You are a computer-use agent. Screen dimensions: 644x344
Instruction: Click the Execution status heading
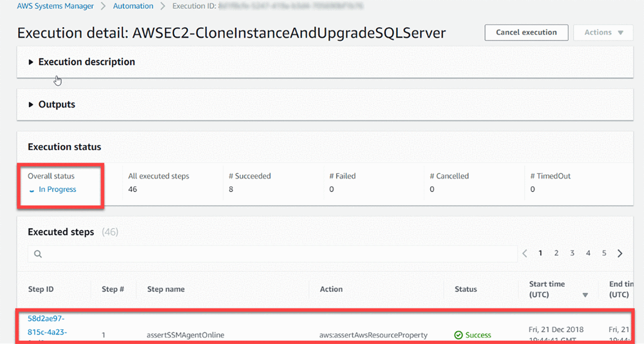(x=64, y=147)
